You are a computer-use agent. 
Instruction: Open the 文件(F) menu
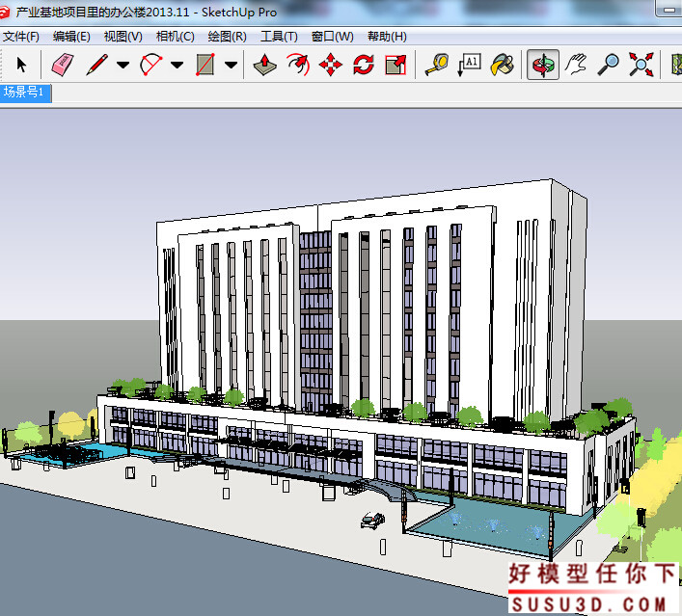[x=21, y=37]
